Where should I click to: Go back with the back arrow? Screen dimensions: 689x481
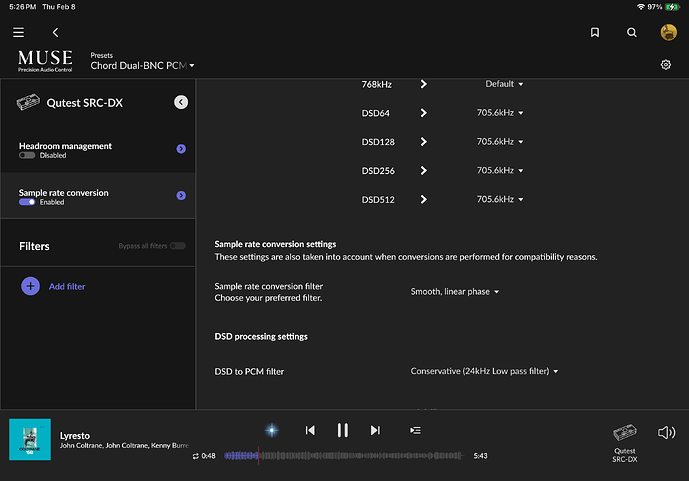(55, 33)
